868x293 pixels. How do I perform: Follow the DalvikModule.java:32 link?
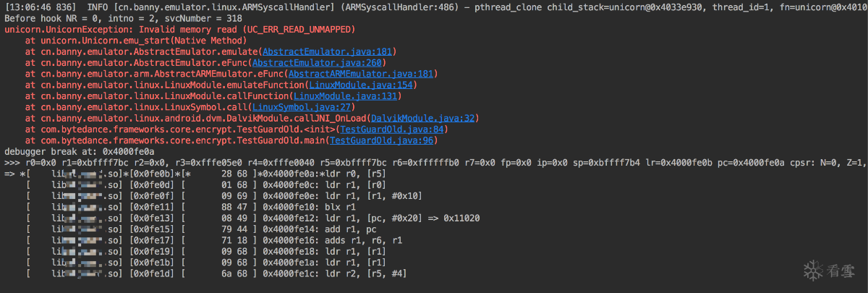pos(423,118)
